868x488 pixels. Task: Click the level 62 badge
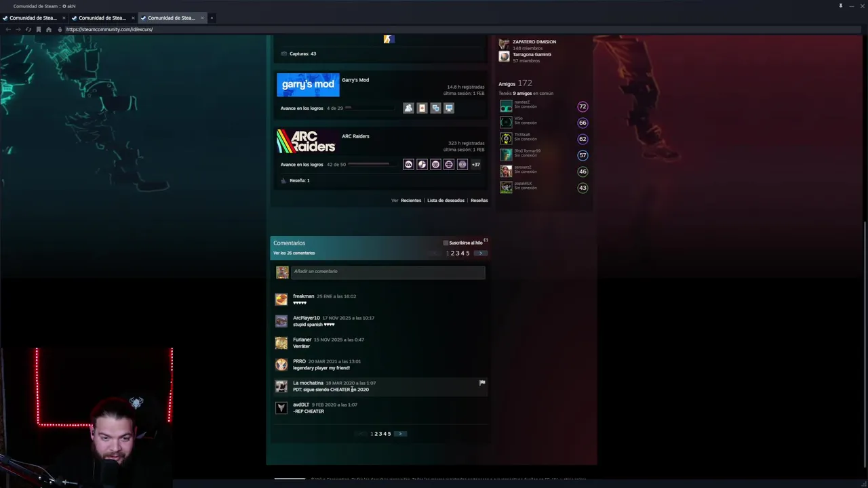[x=583, y=139]
